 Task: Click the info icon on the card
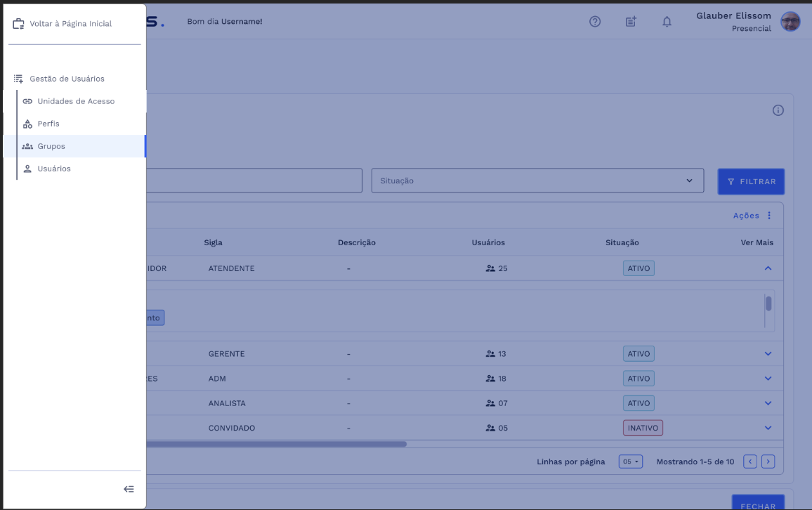[778, 110]
